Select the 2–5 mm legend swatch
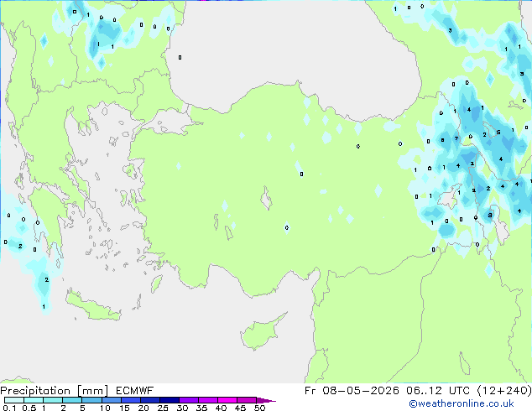Screen dimensions: 532x411 click(x=72, y=400)
